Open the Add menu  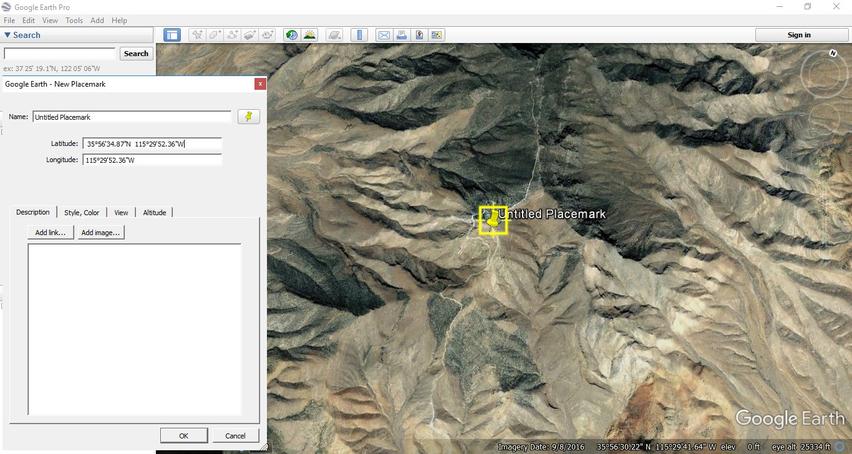click(x=97, y=20)
